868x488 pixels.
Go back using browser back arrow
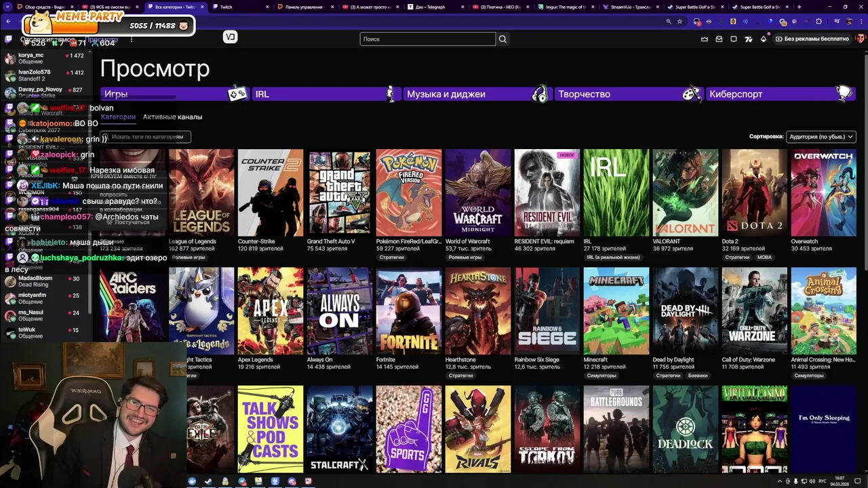click(x=8, y=22)
